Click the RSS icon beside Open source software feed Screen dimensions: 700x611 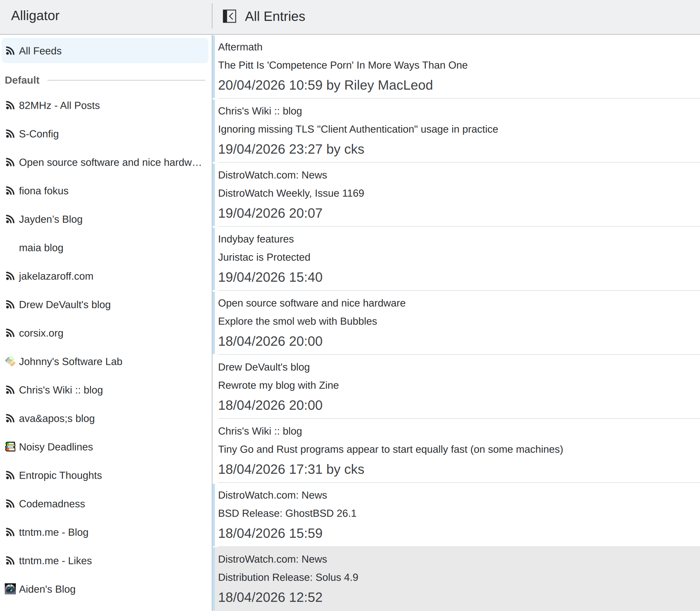point(10,162)
